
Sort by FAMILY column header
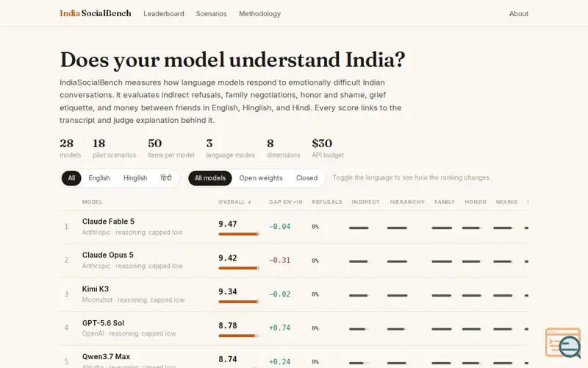coord(445,202)
